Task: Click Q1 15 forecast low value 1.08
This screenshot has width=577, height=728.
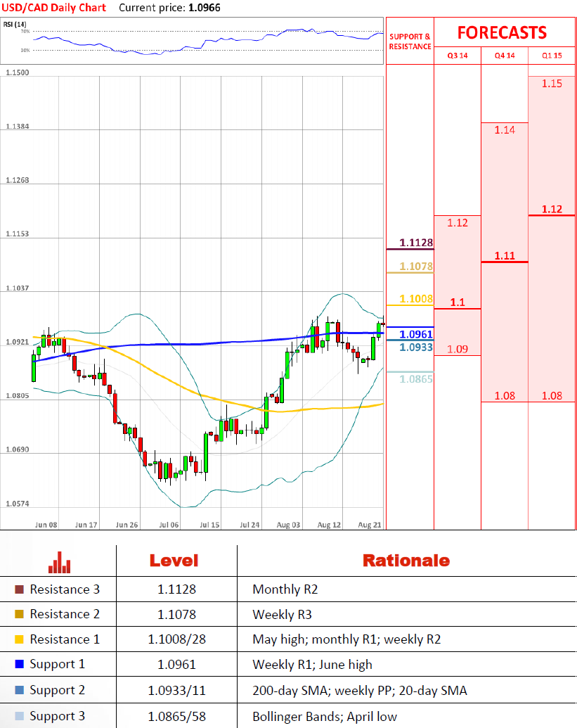Action: click(x=552, y=396)
